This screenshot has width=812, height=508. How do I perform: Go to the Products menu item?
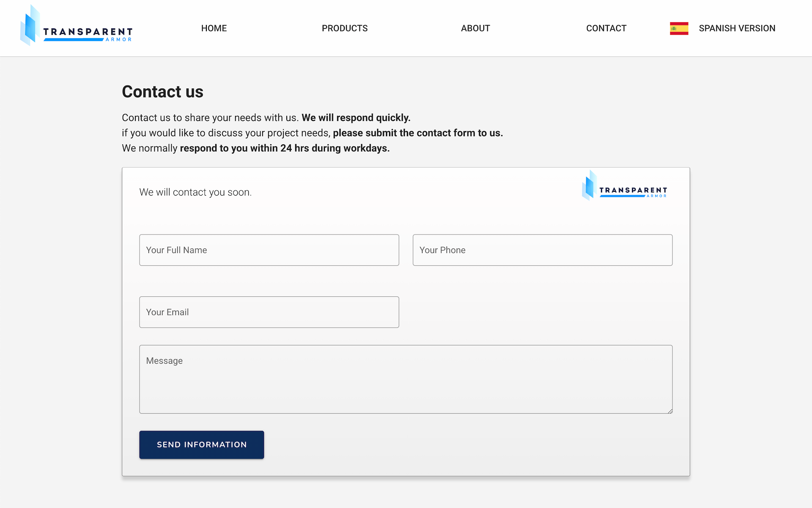[345, 28]
